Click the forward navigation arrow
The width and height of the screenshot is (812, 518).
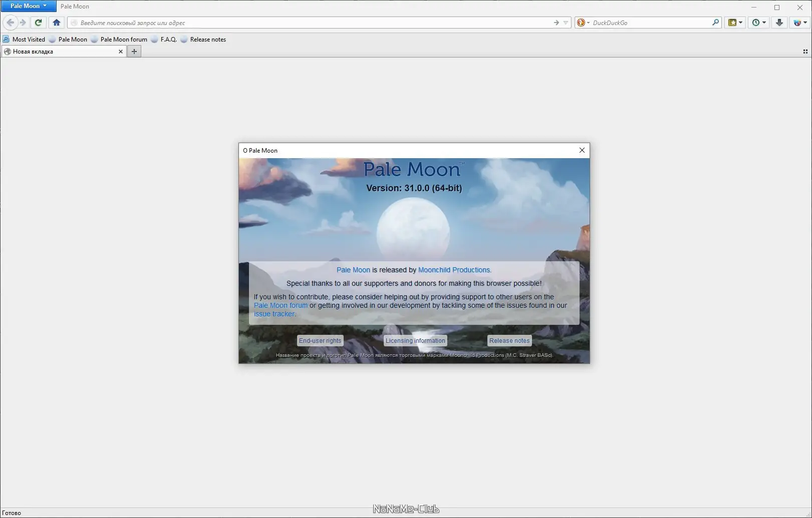click(23, 23)
